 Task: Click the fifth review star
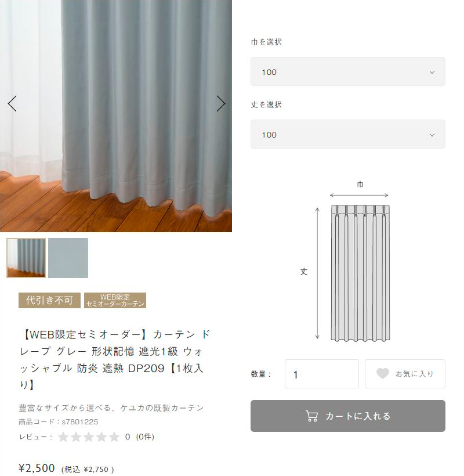[x=114, y=437]
